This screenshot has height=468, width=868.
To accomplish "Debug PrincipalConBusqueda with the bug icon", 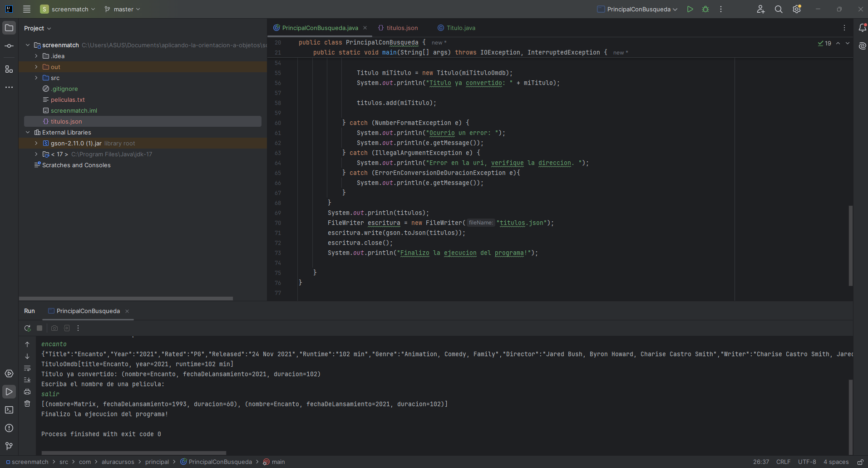I will [705, 9].
